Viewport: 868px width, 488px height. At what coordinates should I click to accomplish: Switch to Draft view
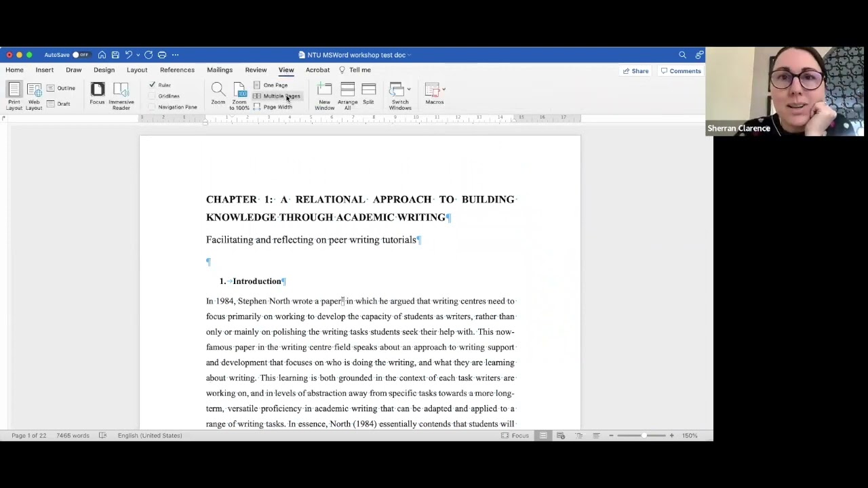pyautogui.click(x=58, y=104)
